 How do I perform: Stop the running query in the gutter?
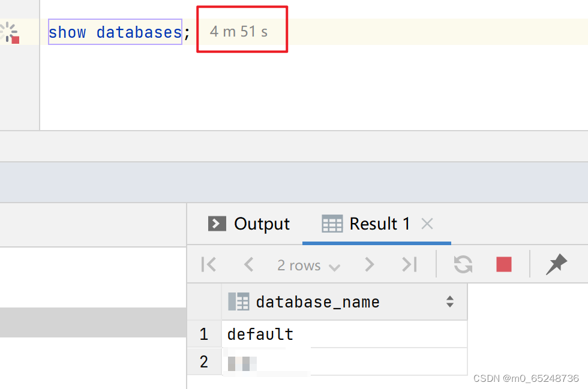tap(10, 32)
